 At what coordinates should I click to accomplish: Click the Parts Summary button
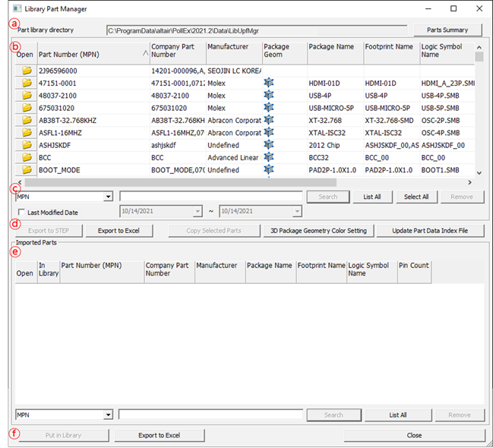pos(447,30)
